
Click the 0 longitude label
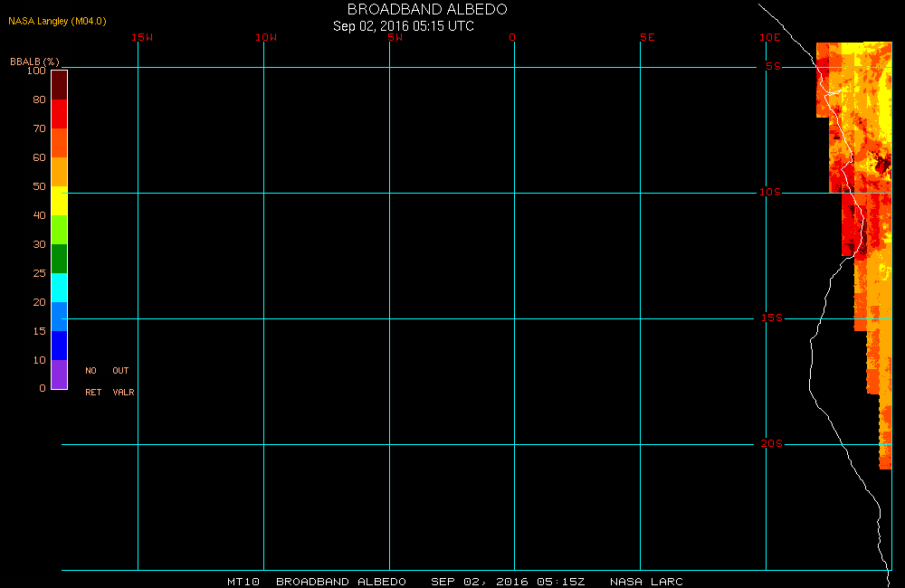pos(512,37)
